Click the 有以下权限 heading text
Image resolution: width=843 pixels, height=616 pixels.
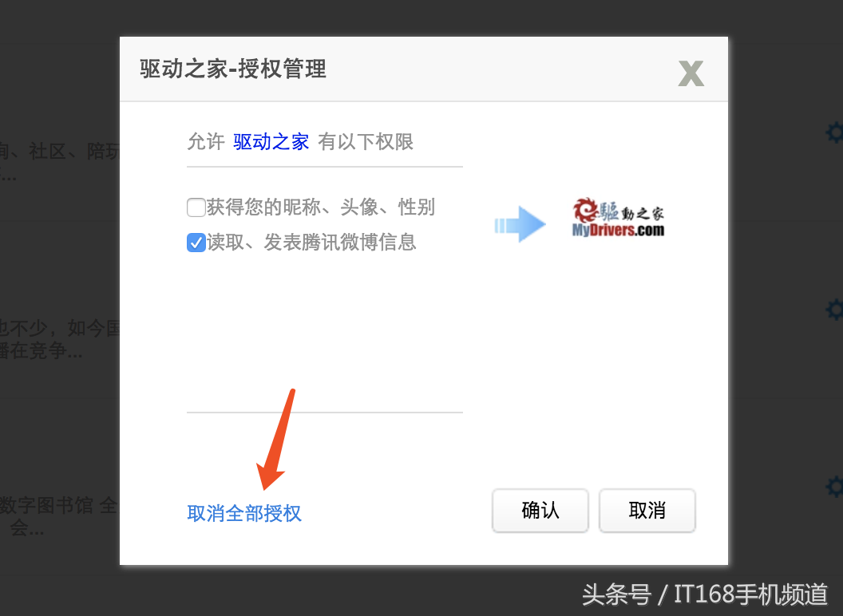click(x=366, y=142)
